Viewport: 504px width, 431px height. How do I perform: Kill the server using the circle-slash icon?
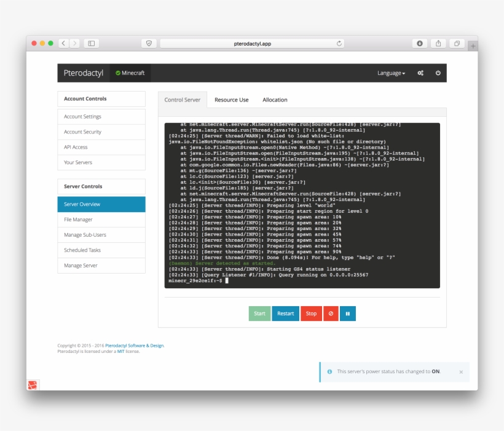point(330,314)
